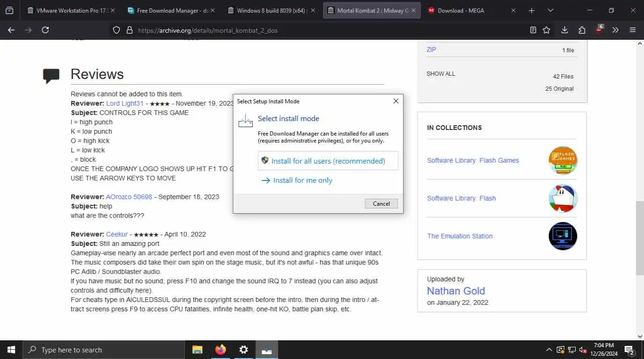Open Settings gear in taskbar

[243, 350]
